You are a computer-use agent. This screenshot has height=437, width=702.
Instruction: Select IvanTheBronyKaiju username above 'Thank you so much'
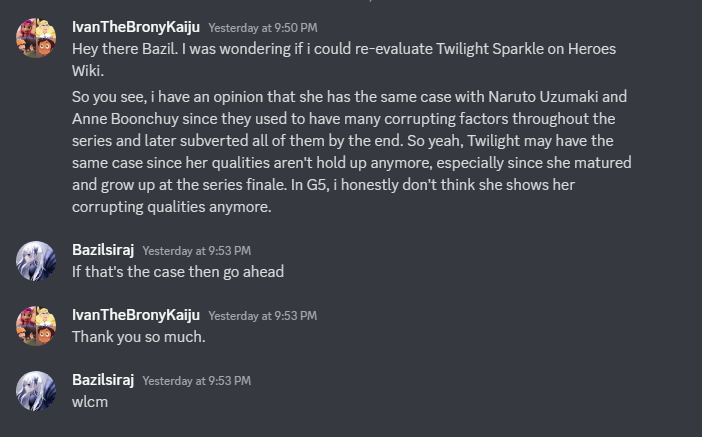click(136, 315)
